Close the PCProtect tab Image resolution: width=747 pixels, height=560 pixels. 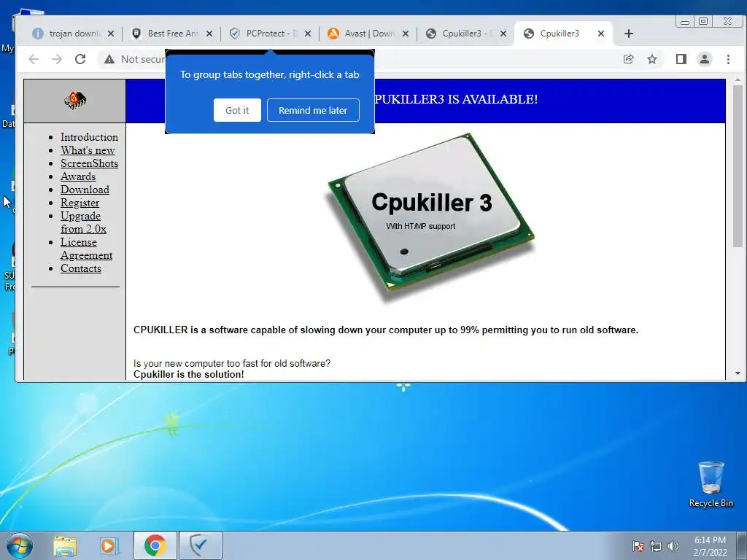pyautogui.click(x=308, y=34)
